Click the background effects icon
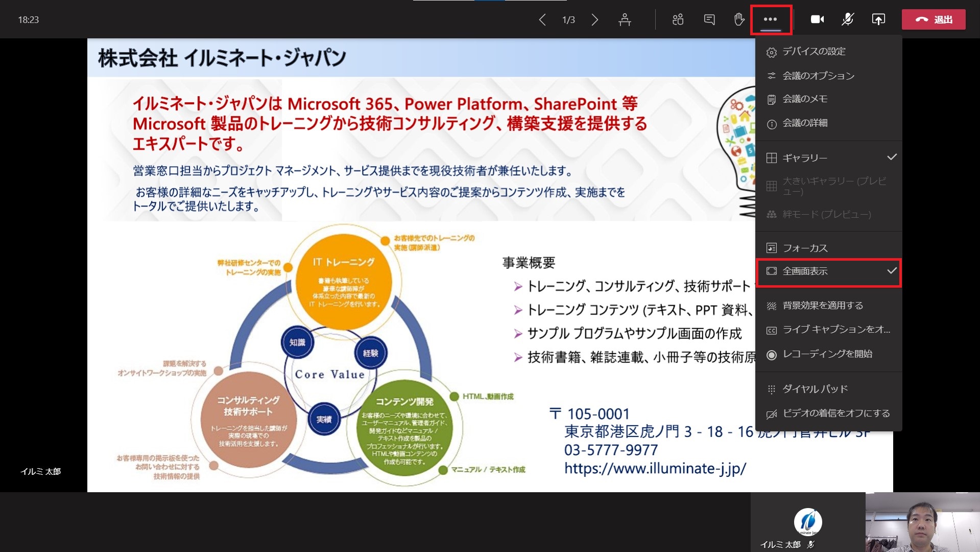 coord(772,306)
